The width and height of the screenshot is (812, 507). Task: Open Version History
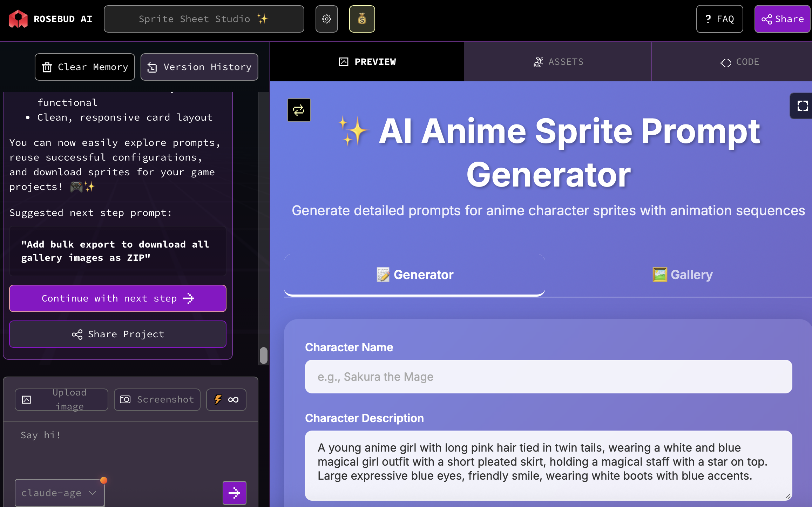point(199,67)
